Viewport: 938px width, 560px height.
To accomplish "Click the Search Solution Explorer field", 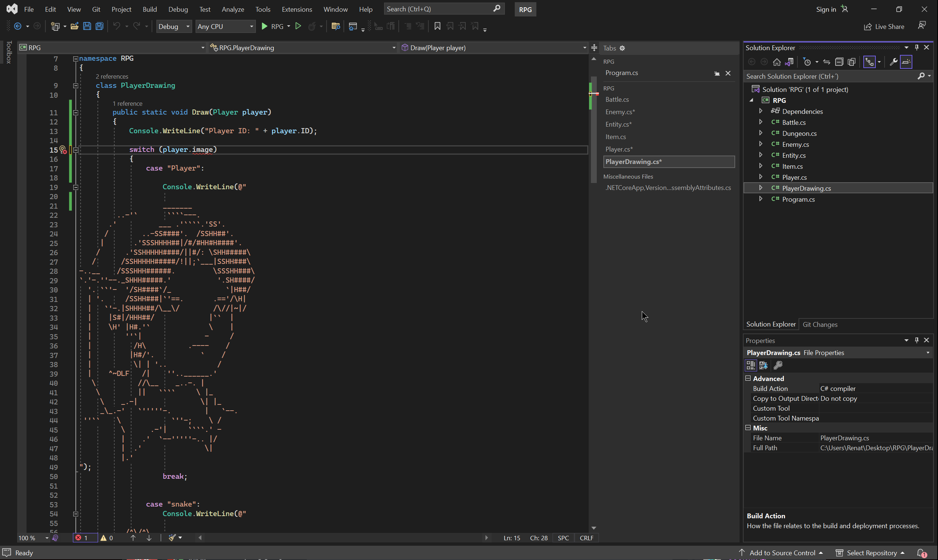I will coord(830,76).
